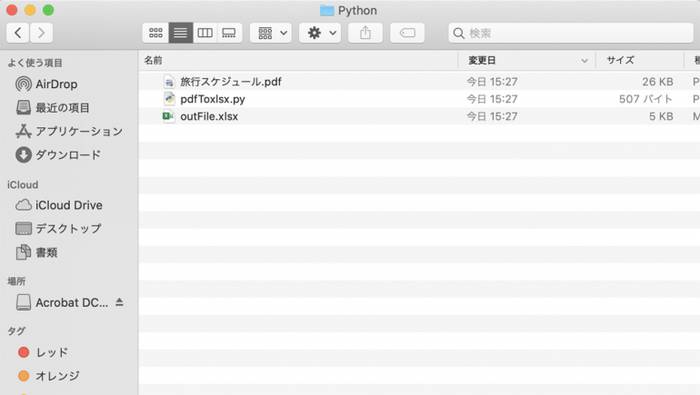Click the orange tag color dot
Image resolution: width=700 pixels, height=395 pixels.
coord(24,376)
